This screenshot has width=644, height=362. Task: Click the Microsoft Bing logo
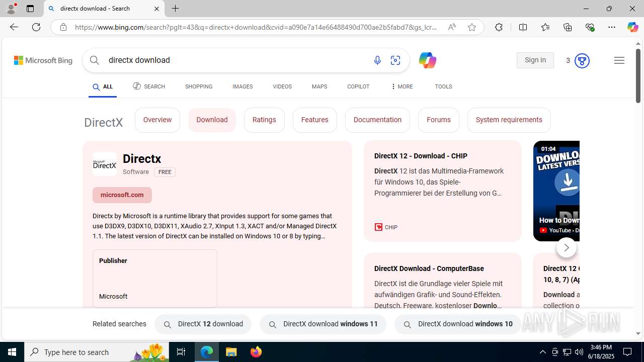[43, 60]
